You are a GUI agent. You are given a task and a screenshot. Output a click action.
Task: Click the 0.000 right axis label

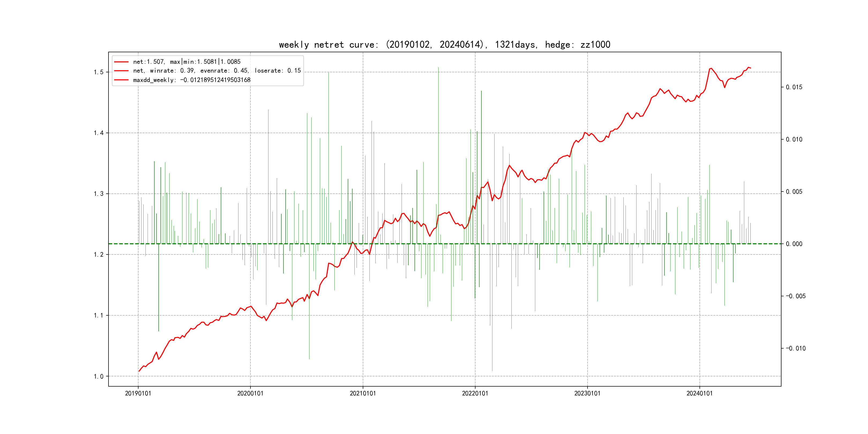coord(794,244)
